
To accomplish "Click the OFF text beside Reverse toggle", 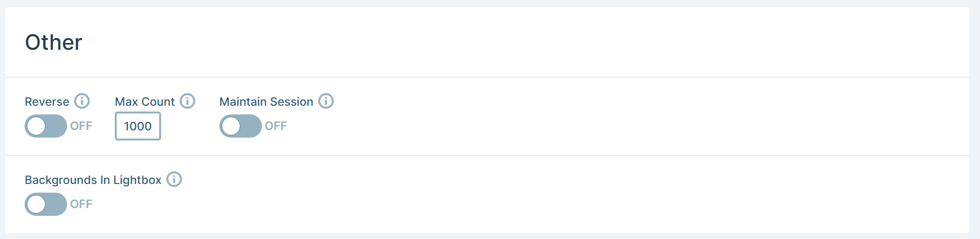I will click(81, 126).
